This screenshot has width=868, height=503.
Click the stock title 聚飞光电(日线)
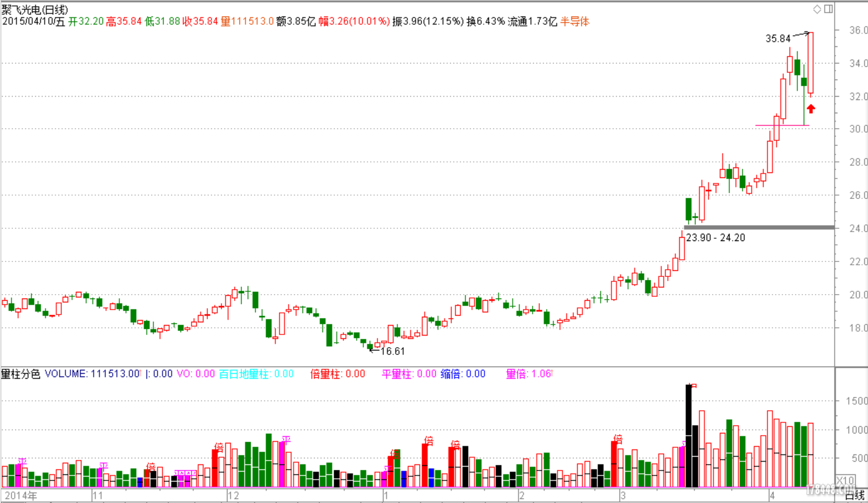point(35,9)
